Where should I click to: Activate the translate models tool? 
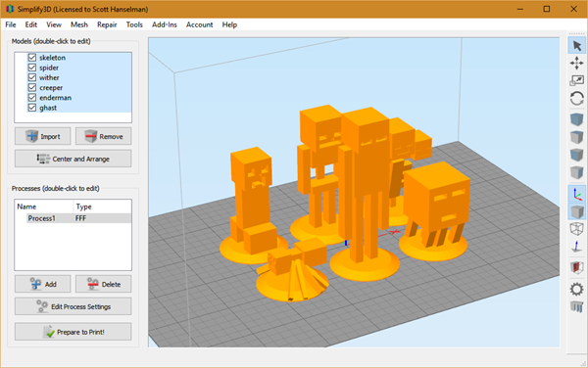click(x=577, y=63)
